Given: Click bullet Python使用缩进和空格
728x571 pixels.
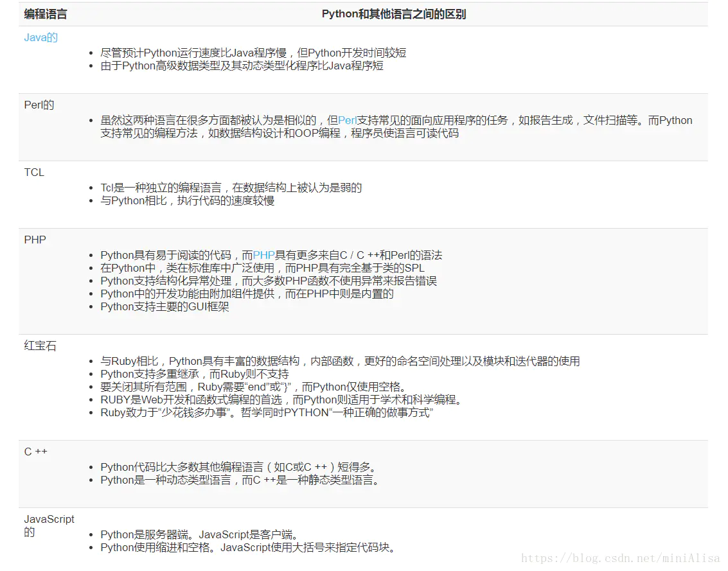Looking at the screenshot, I should [249, 547].
